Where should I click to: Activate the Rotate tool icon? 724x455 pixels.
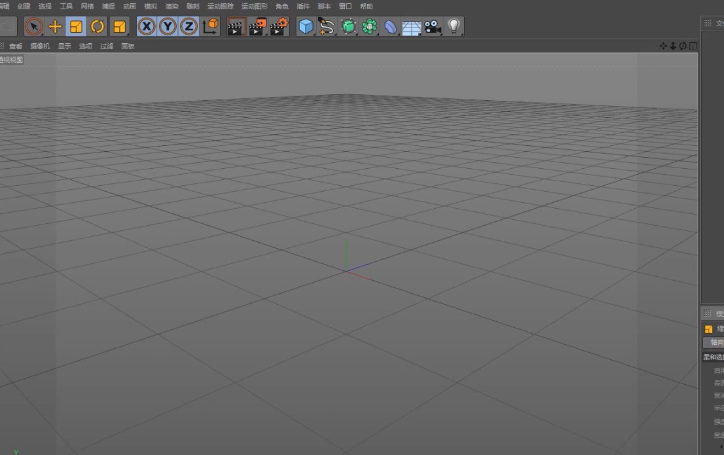point(97,26)
